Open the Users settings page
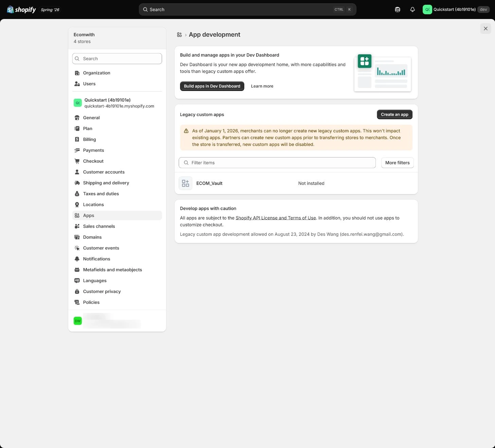495x448 pixels. [117, 84]
